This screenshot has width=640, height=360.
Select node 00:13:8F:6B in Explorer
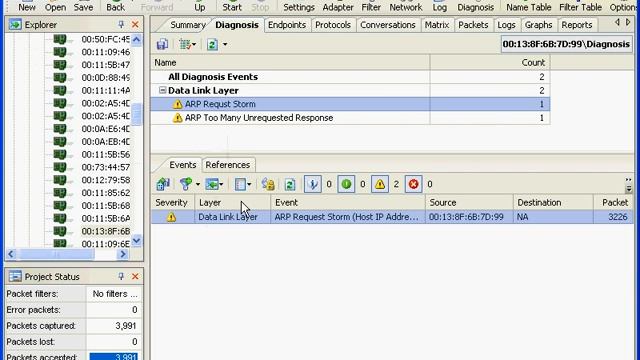(105, 231)
